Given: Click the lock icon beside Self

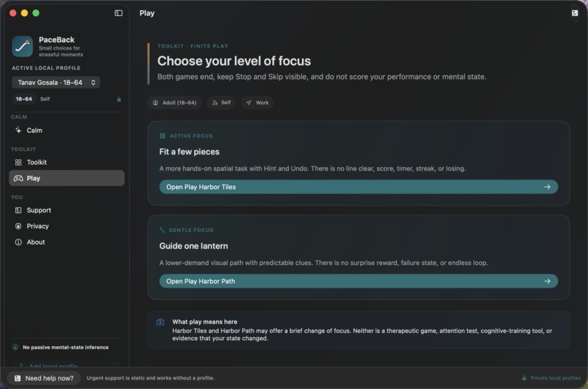Looking at the screenshot, I should point(119,99).
